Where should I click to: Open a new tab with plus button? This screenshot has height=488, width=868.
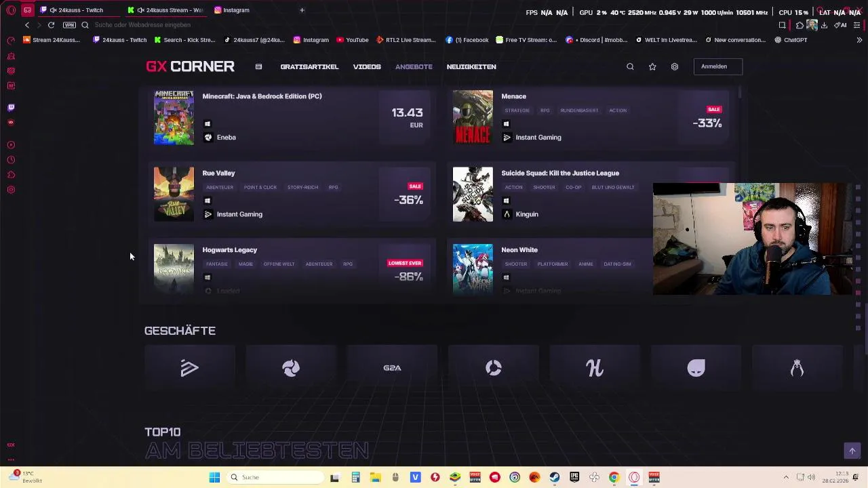tap(302, 10)
